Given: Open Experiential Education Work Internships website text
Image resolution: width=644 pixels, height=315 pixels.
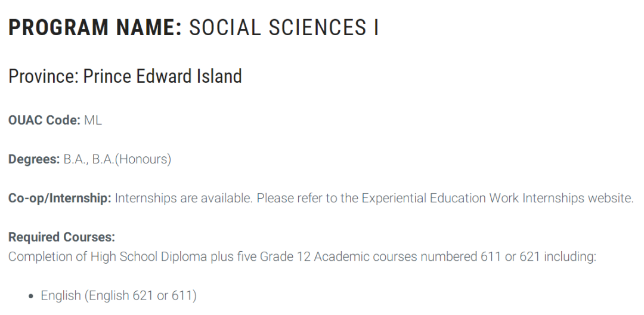Looking at the screenshot, I should (497, 198).
